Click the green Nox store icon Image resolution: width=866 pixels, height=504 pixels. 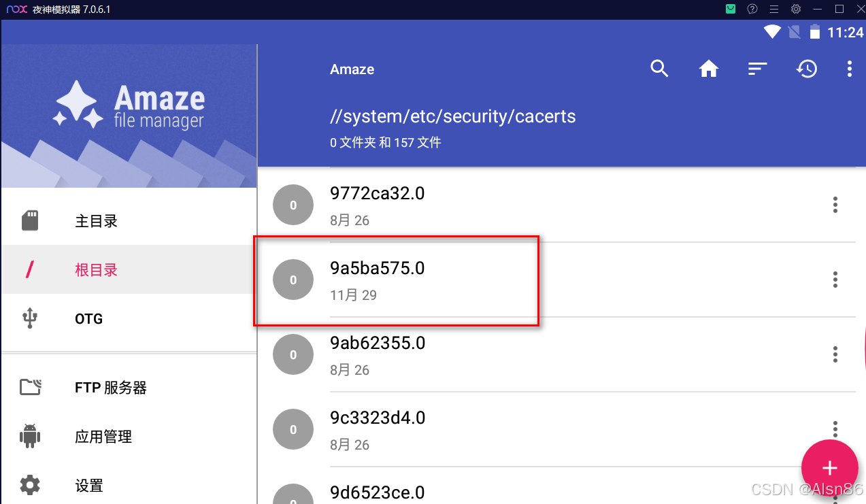point(731,10)
